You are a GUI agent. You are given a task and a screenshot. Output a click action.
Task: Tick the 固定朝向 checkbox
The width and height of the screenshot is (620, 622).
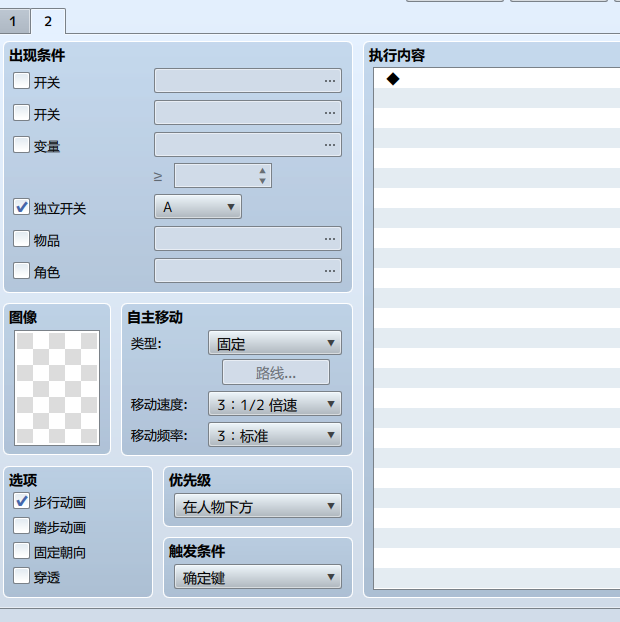point(21,551)
